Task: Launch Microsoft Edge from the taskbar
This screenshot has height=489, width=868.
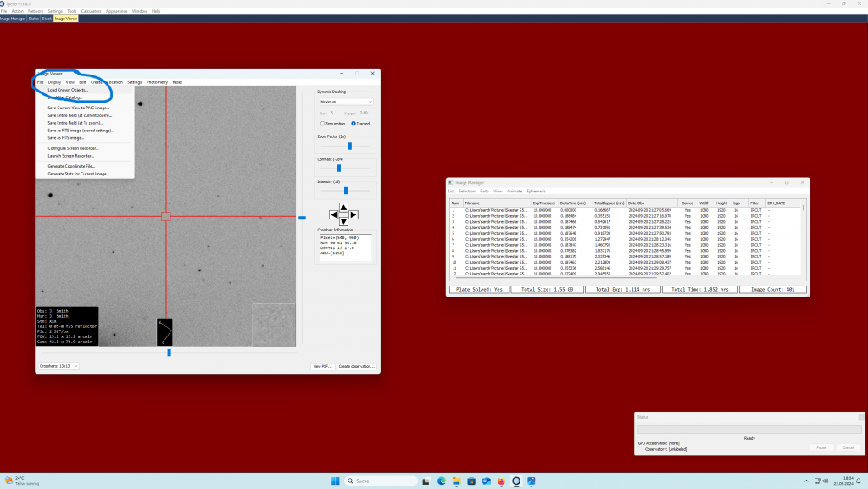Action: [x=442, y=481]
